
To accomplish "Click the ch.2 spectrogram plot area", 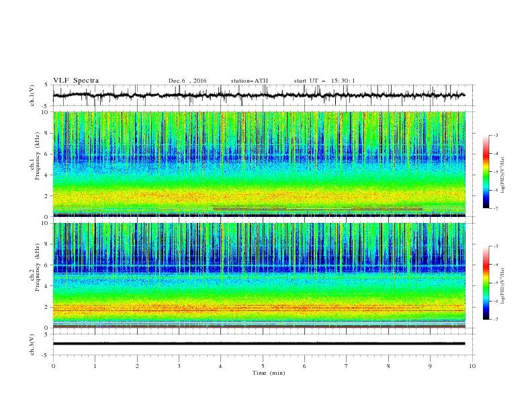I will pos(259,275).
